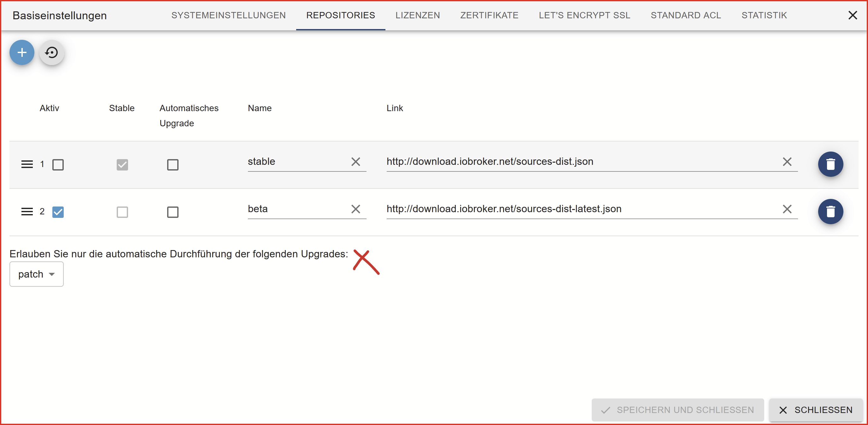Uncheck the Aktiv checkbox for the beta repository
Viewport: 868px width, 425px height.
pyautogui.click(x=58, y=212)
